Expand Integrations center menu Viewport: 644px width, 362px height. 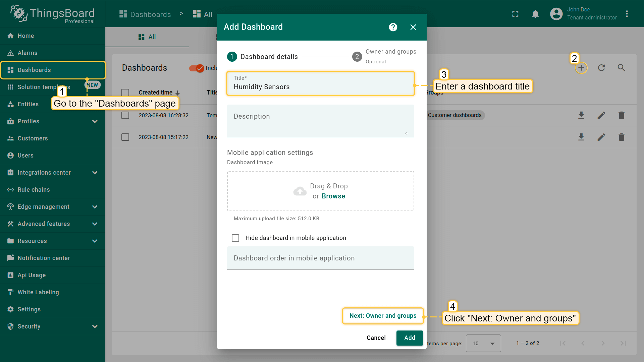pyautogui.click(x=95, y=173)
